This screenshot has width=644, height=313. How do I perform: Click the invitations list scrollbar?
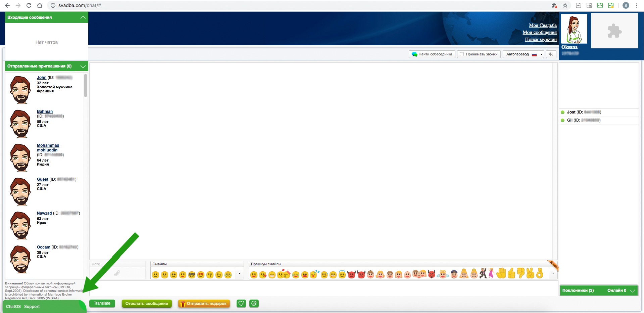pyautogui.click(x=86, y=85)
